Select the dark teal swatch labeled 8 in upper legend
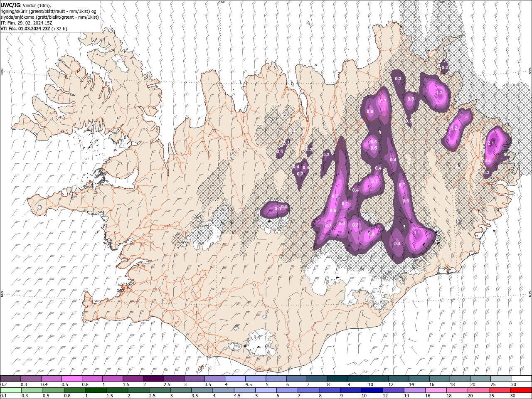Screen dimensions: 532x399 point(337,379)
